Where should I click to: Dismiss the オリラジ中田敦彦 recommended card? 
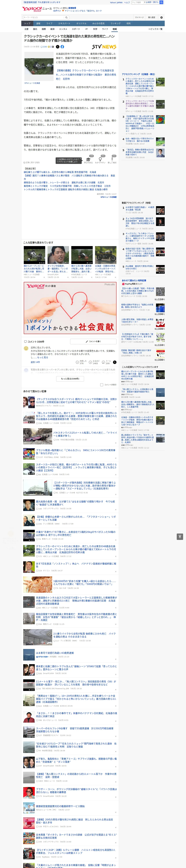(68, 278)
